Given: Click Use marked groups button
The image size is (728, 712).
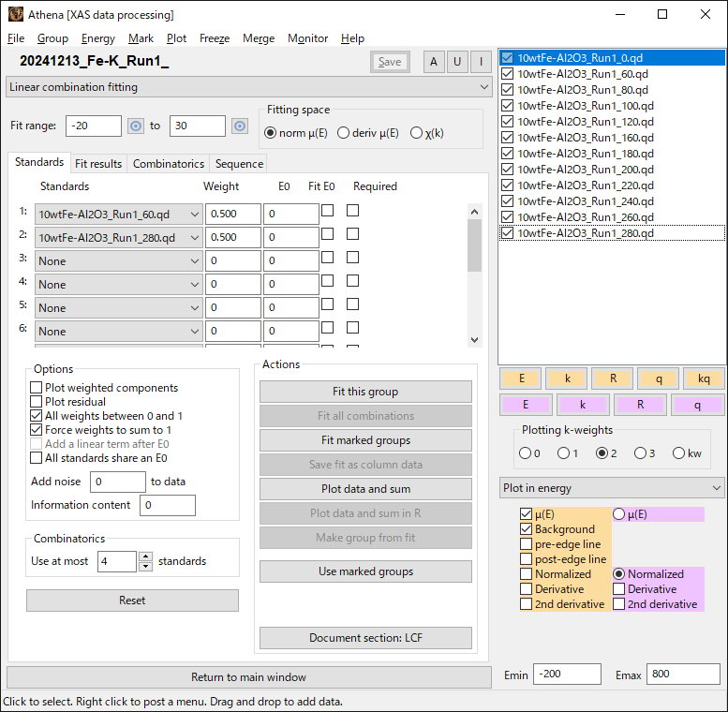Looking at the screenshot, I should click(365, 571).
